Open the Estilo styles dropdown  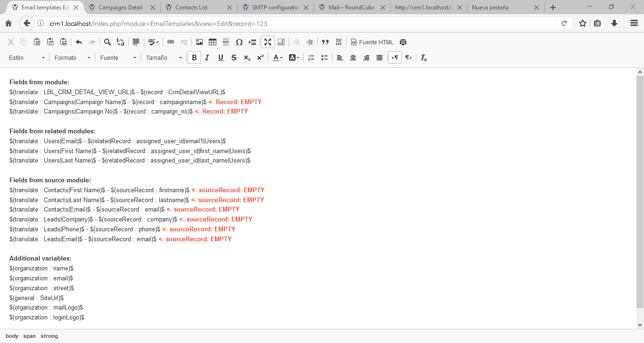[x=27, y=57]
